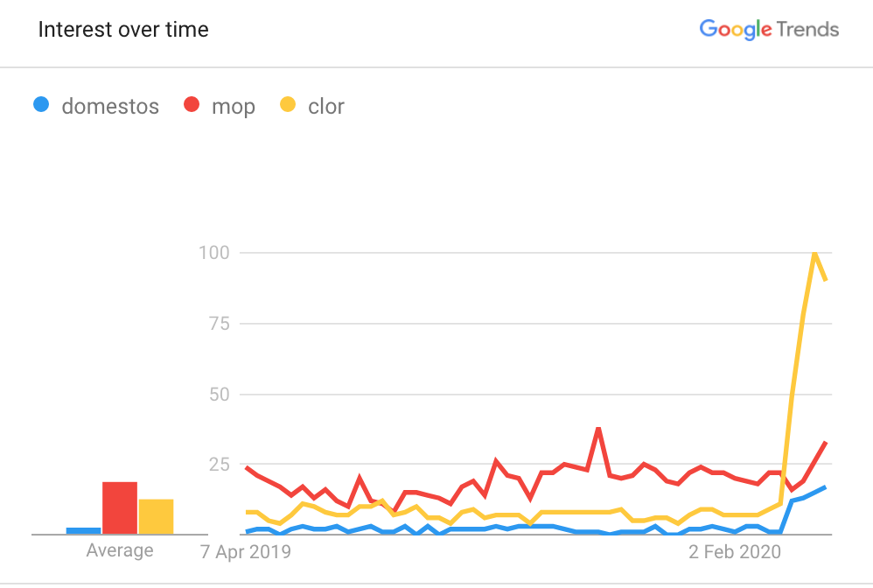
Task: Click the red mop spike near 38
Action: point(598,428)
